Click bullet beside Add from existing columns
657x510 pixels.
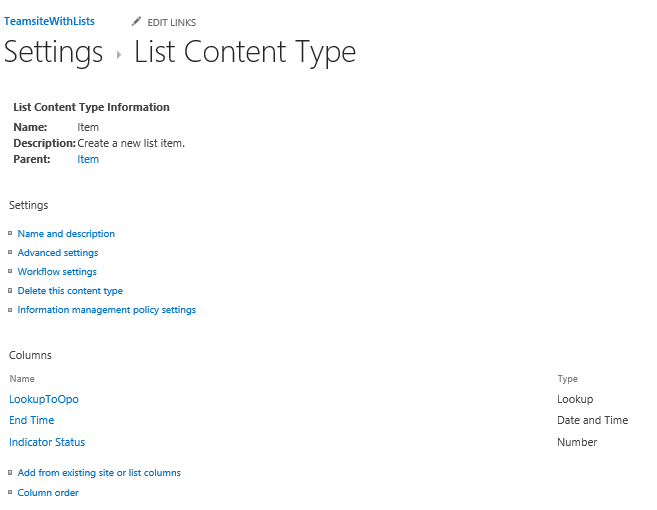10,472
